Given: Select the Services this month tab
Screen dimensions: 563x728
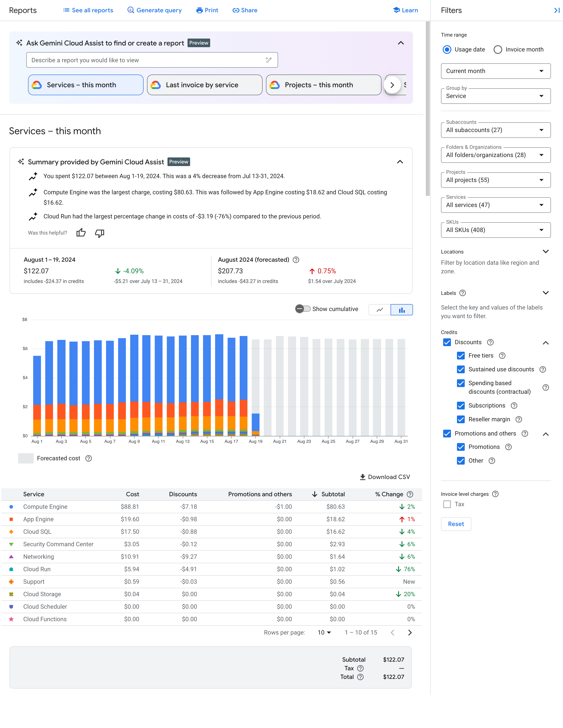Looking at the screenshot, I should point(86,84).
